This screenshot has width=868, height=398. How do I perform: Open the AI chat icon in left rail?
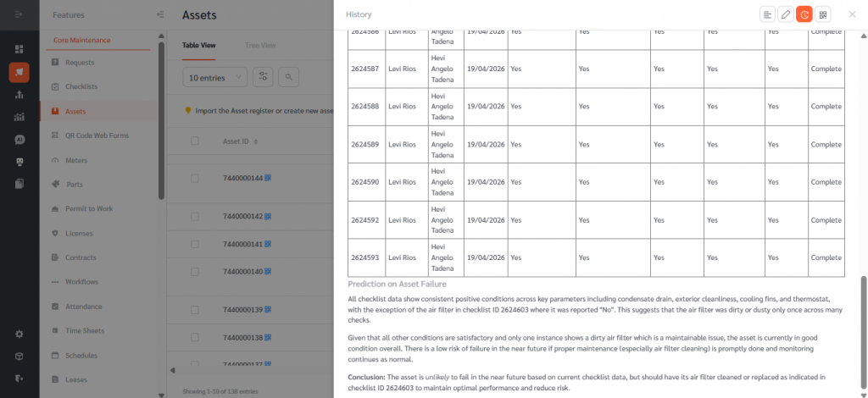19,139
